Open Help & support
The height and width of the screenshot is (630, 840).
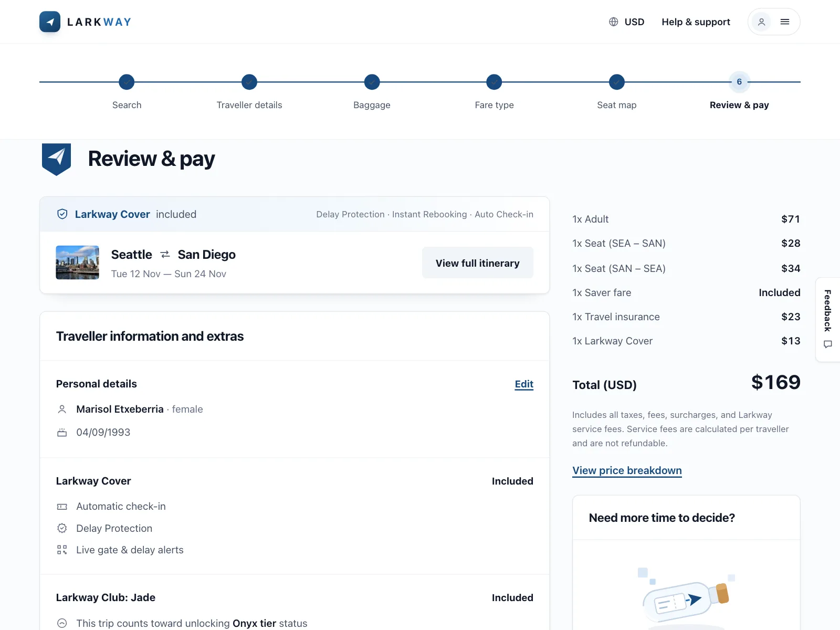[696, 22]
